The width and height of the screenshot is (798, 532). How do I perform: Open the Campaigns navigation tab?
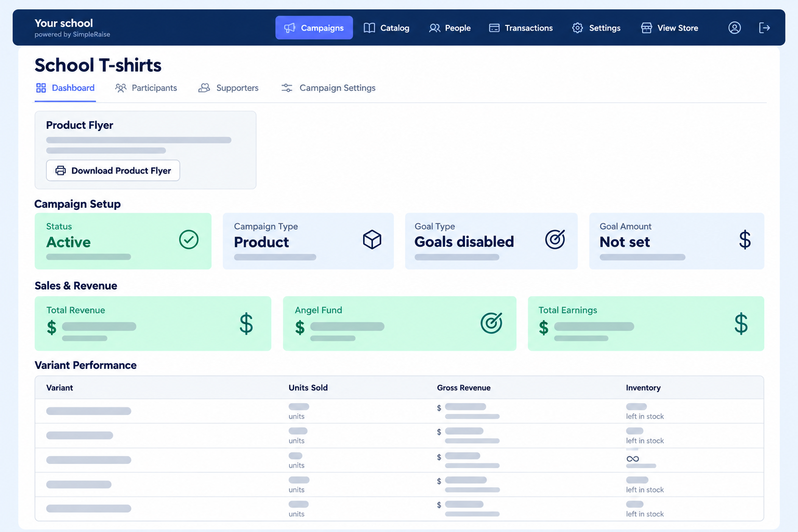click(314, 28)
